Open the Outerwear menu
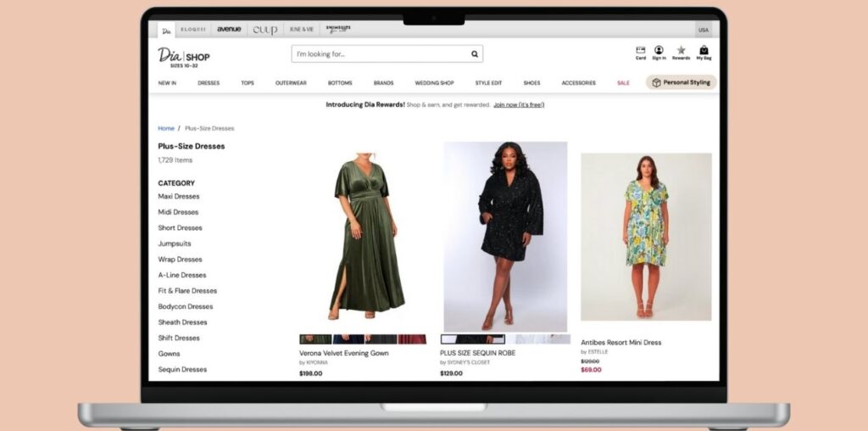Screen dimensions: 868x431 coord(291,83)
